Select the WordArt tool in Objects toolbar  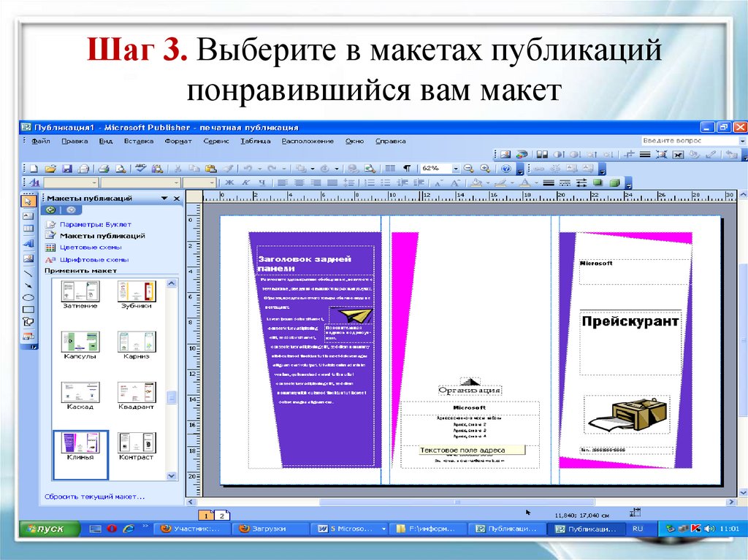pyautogui.click(x=28, y=244)
